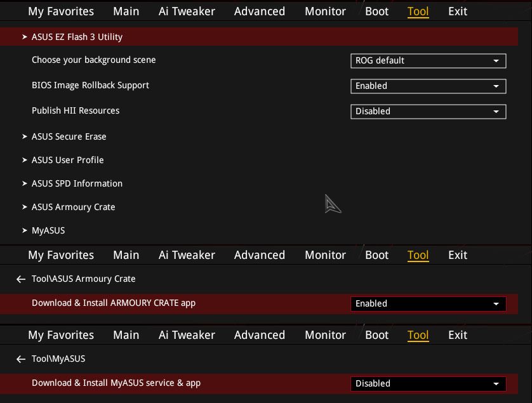
Task: Click 'Download & Install ARMOURY CRATE app' label
Action: (x=114, y=303)
